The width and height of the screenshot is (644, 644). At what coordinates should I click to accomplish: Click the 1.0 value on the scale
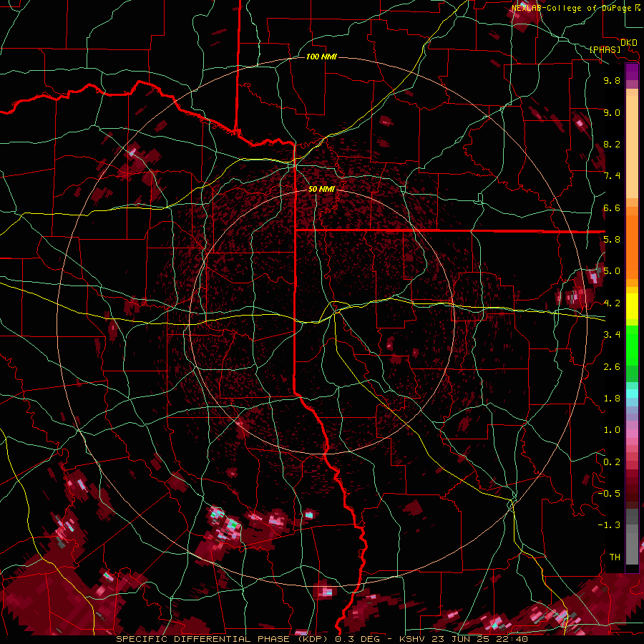coord(612,430)
